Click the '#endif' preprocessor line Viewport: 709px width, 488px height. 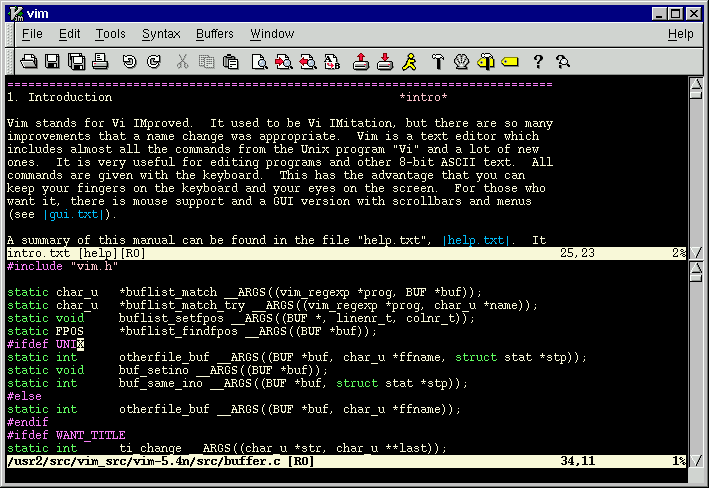tap(28, 422)
